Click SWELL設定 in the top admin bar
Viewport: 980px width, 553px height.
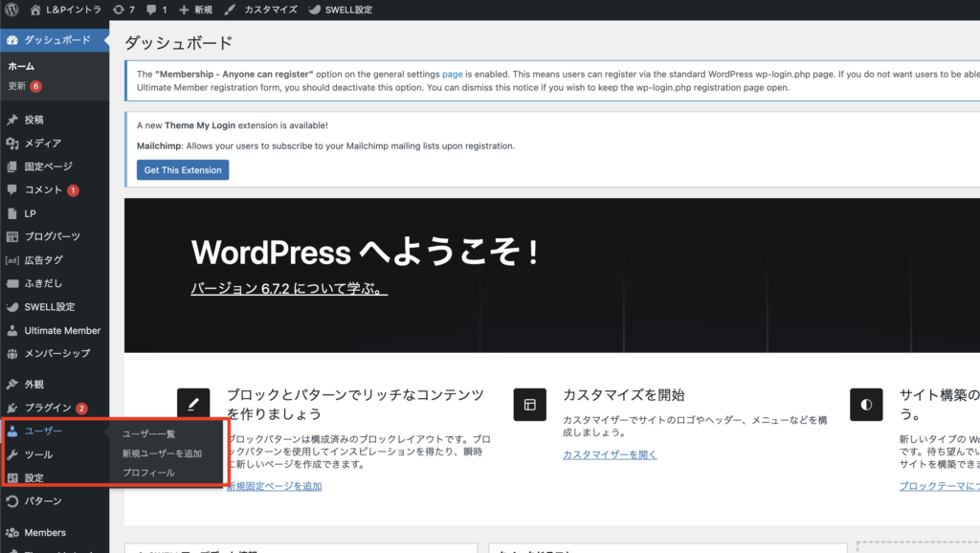coord(340,10)
